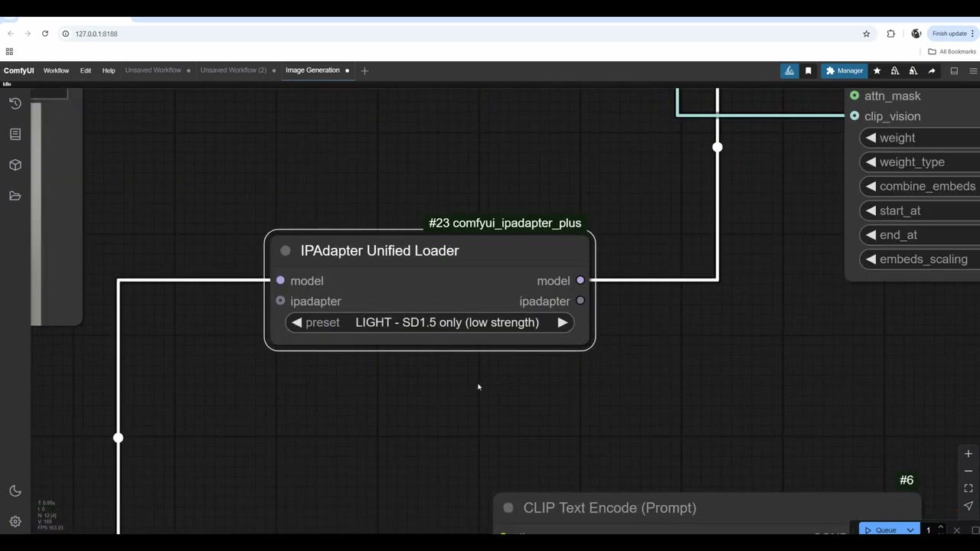980x551 pixels.
Task: Zoom out the canvas with minus button
Action: tap(969, 471)
